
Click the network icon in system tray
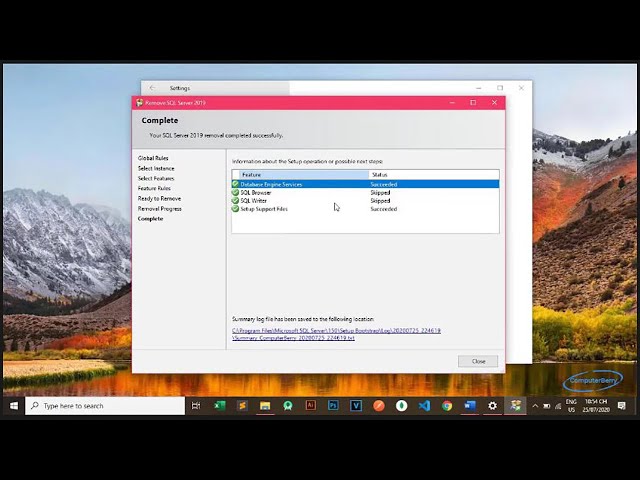click(558, 406)
